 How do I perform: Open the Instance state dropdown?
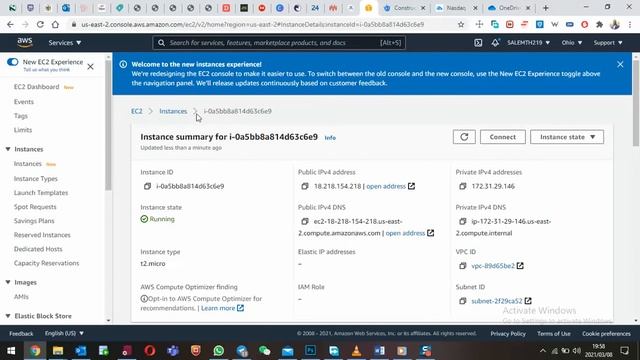567,137
